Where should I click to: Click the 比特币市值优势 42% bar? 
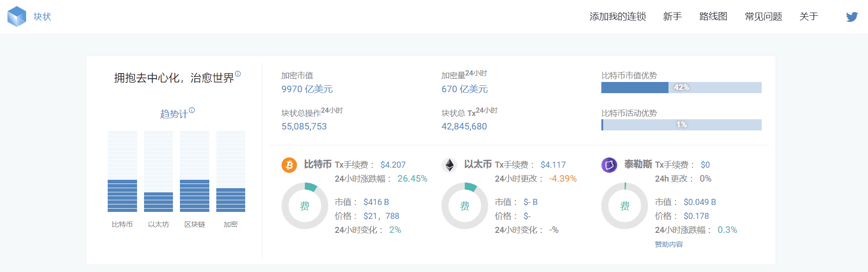681,88
